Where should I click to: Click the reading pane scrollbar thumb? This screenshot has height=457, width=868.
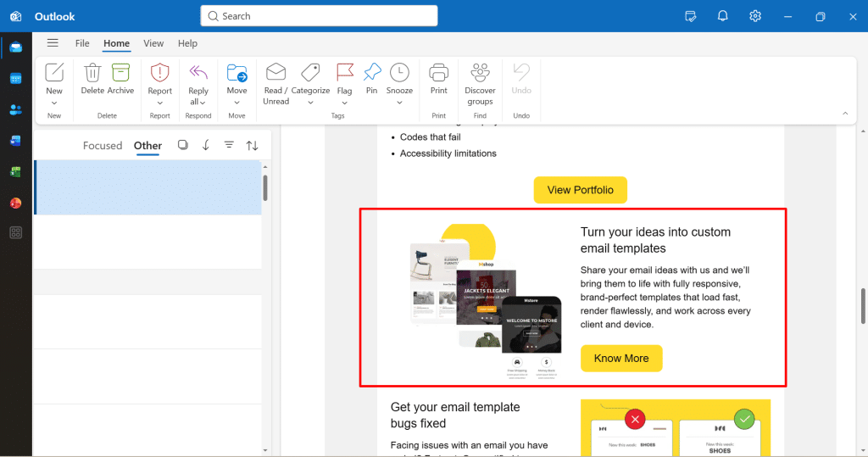863,306
